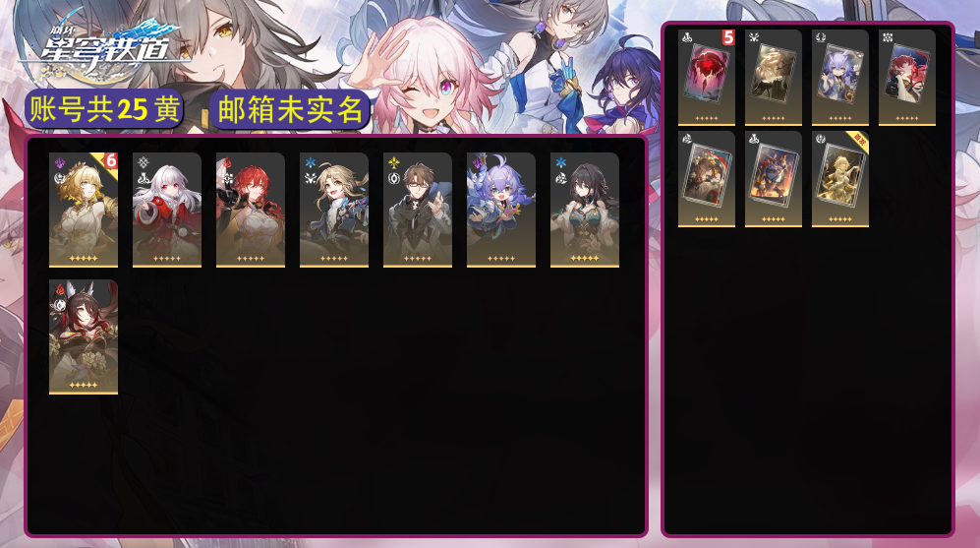
Task: Click the 邮箱未实名 label
Action: click(x=289, y=109)
